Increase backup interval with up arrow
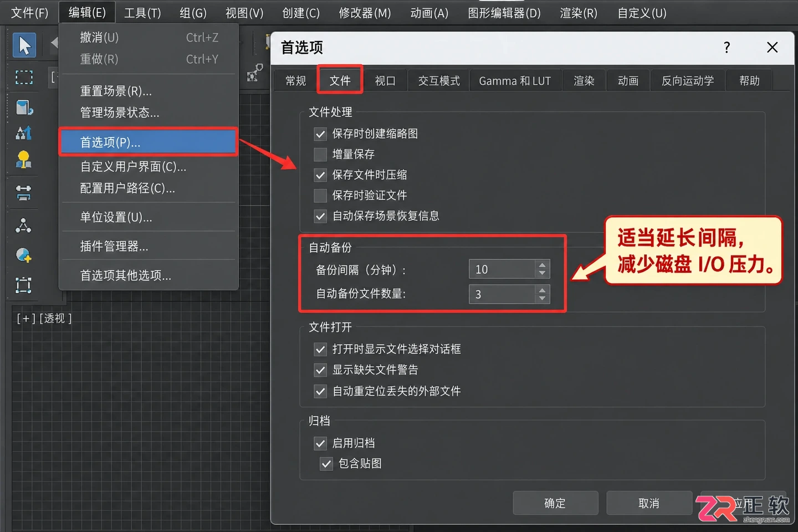798x532 pixels. [542, 265]
